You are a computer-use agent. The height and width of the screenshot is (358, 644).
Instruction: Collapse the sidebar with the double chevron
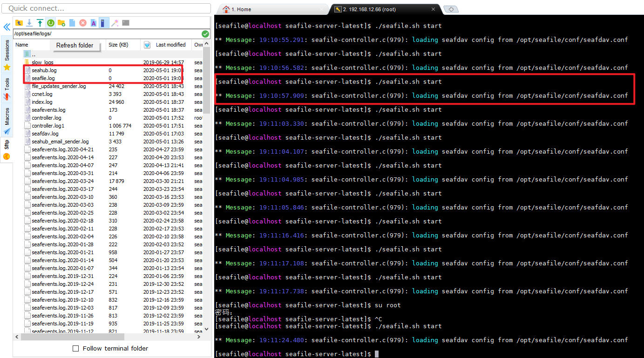tap(7, 28)
